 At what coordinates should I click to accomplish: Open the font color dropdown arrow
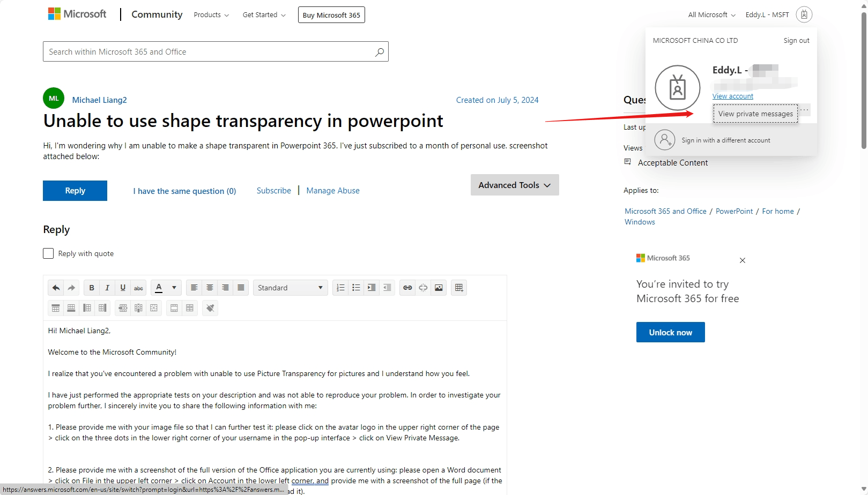click(x=174, y=288)
